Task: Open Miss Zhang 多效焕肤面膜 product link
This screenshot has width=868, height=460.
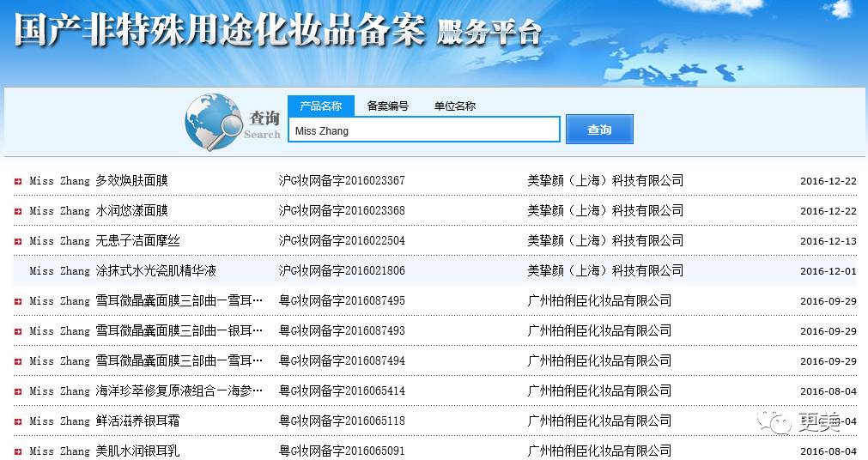Action: tap(99, 180)
